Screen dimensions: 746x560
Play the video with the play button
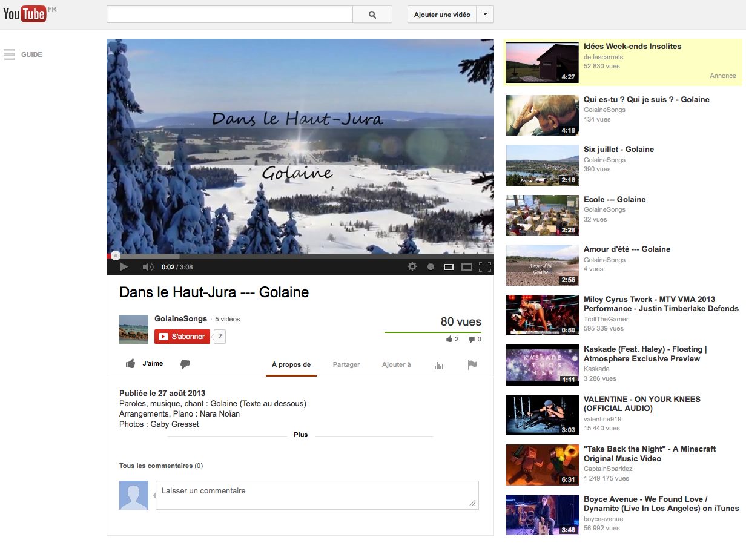pos(124,266)
